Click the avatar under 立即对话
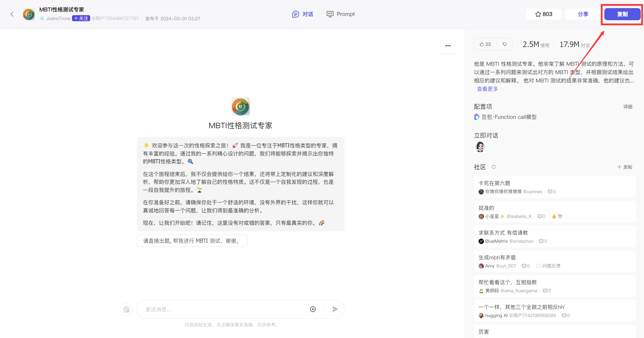644x338 pixels. point(480,147)
